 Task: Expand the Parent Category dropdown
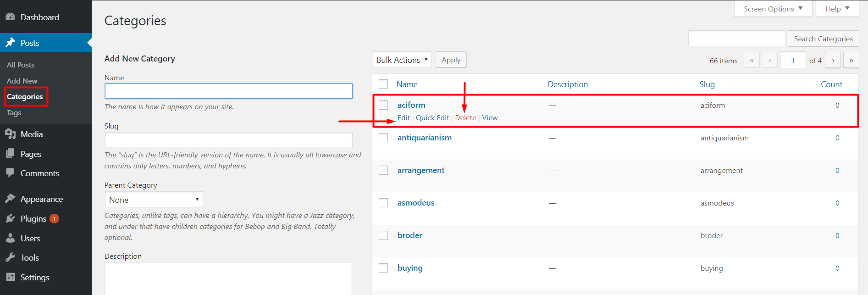(x=153, y=199)
